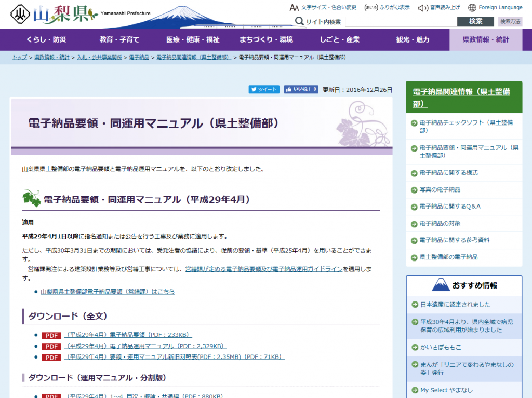This screenshot has height=398, width=532.
Task: Open 電子納品に関するQ&A sidebar link
Action: pyautogui.click(x=449, y=207)
